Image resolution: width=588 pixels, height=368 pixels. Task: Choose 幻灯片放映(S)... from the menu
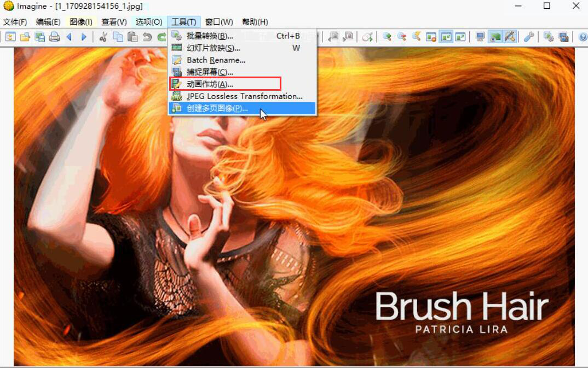[x=242, y=48]
